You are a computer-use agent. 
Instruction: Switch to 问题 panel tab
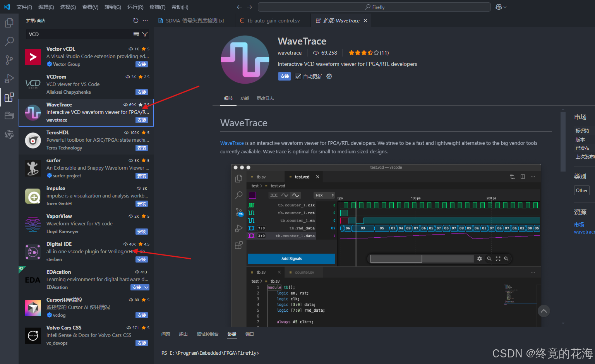(166, 334)
